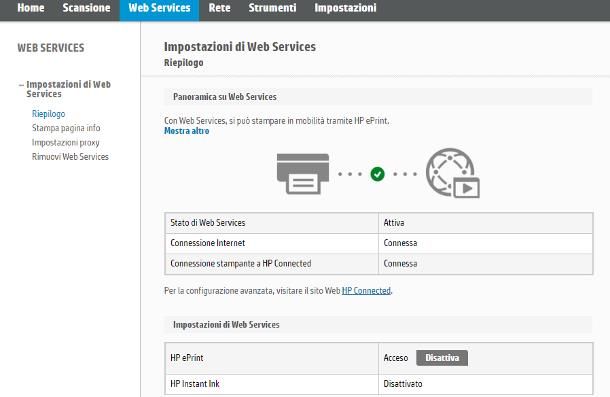Click the Disattiva button for HP ePrint

pyautogui.click(x=442, y=358)
